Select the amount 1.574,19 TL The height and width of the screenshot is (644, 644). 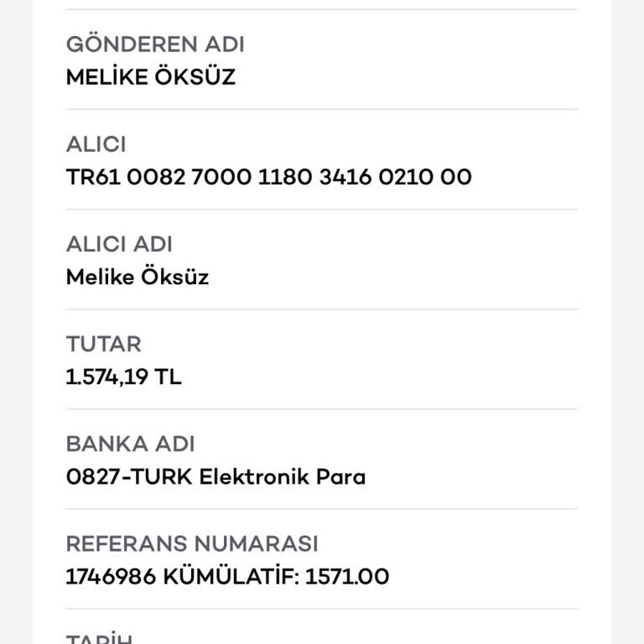[123, 377]
